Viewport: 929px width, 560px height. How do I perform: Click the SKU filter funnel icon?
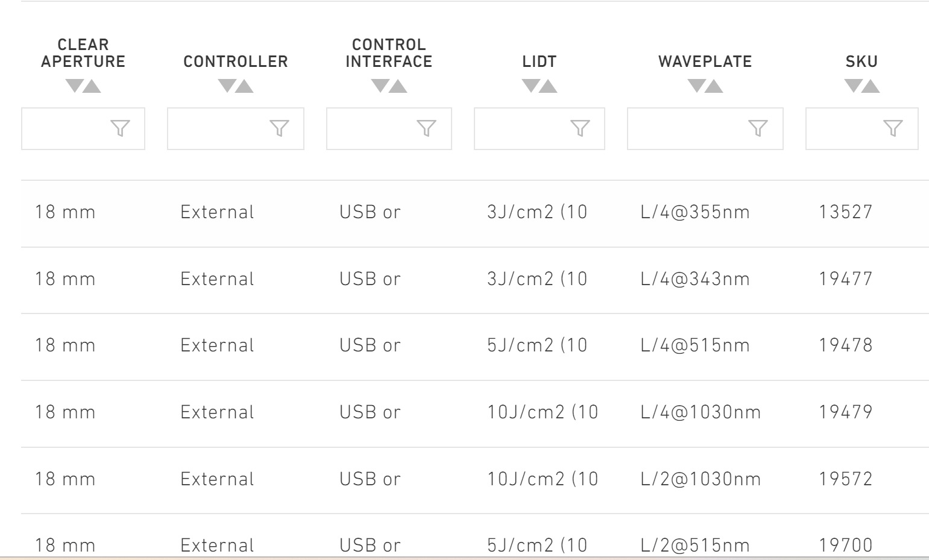893,128
